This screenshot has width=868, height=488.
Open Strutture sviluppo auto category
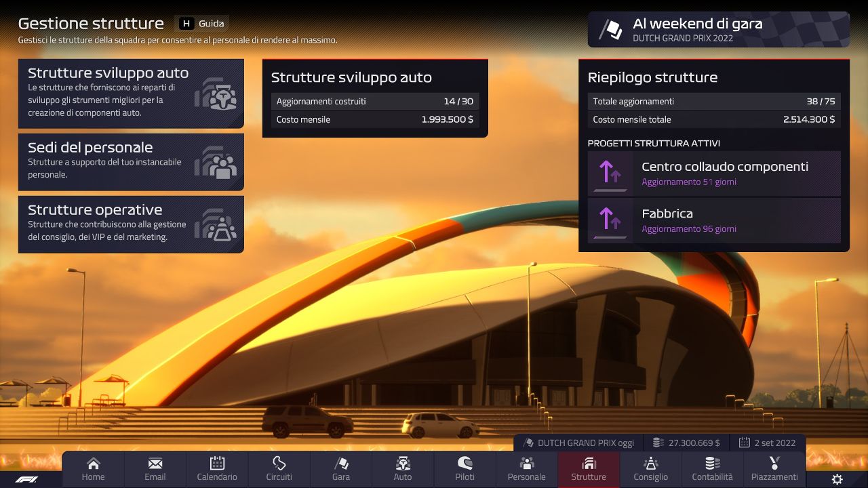(131, 94)
